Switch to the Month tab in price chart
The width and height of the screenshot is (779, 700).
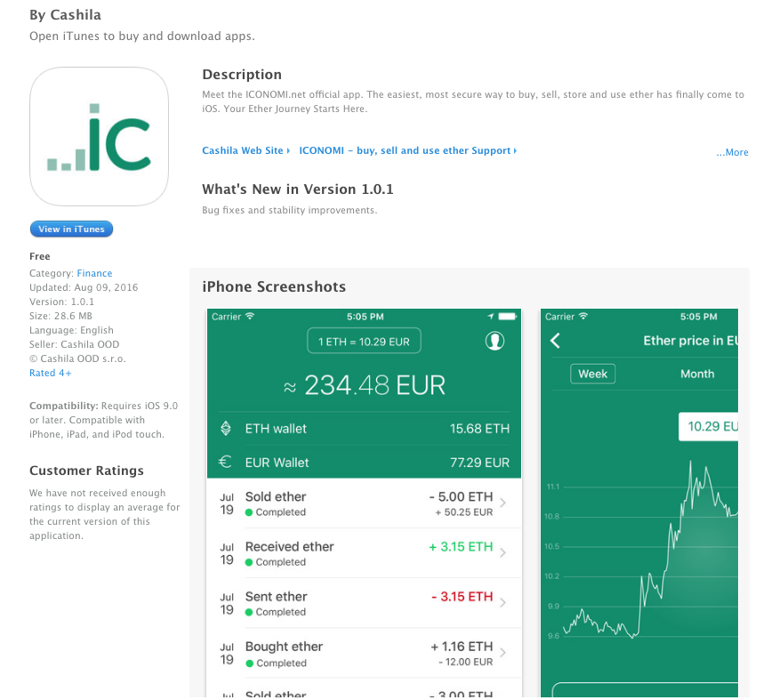pos(697,374)
